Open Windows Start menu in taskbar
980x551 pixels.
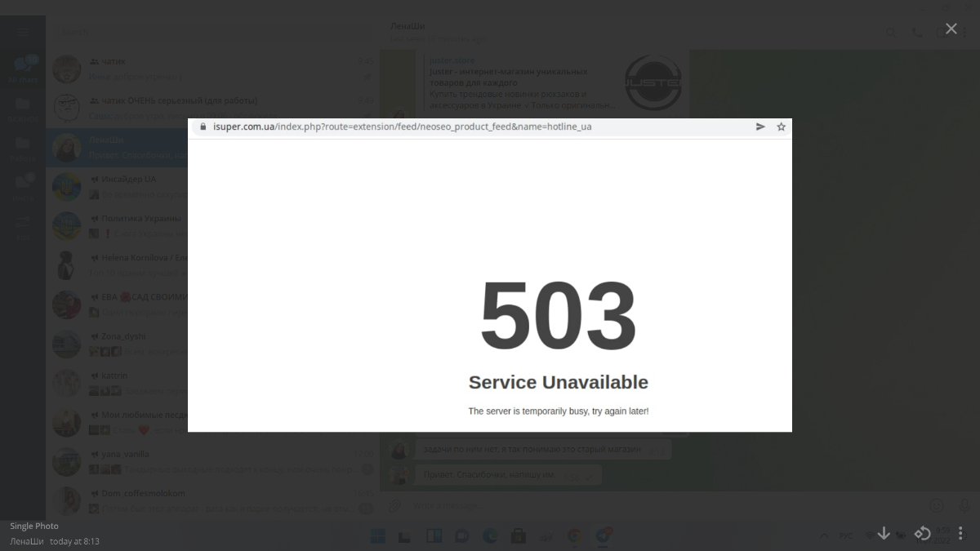pyautogui.click(x=378, y=536)
